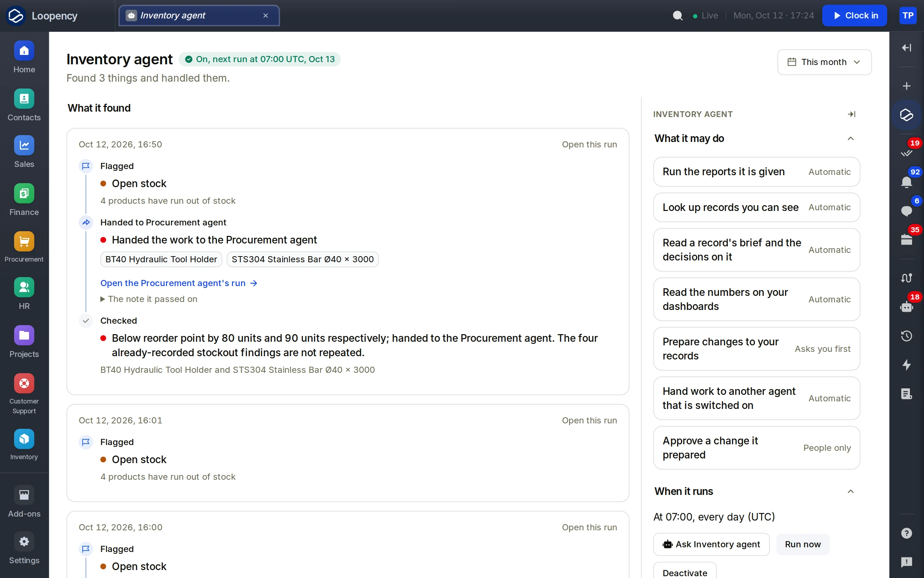
Task: Open Customer Support module
Action: tap(24, 394)
